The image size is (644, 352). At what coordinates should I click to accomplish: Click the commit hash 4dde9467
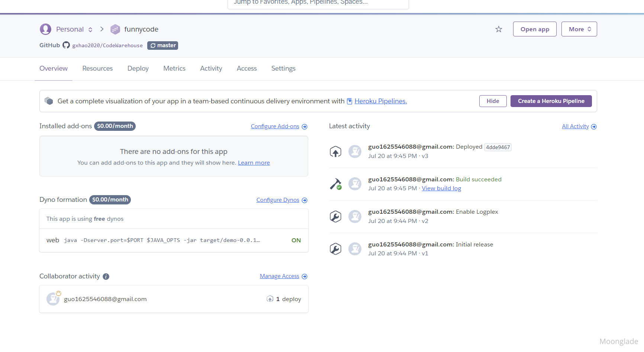pyautogui.click(x=498, y=147)
